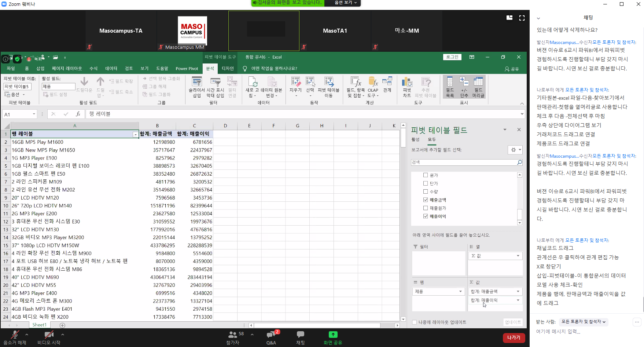Switch to the 삽입 ribbon tab
Screen dimensions: 644x347
40,69
